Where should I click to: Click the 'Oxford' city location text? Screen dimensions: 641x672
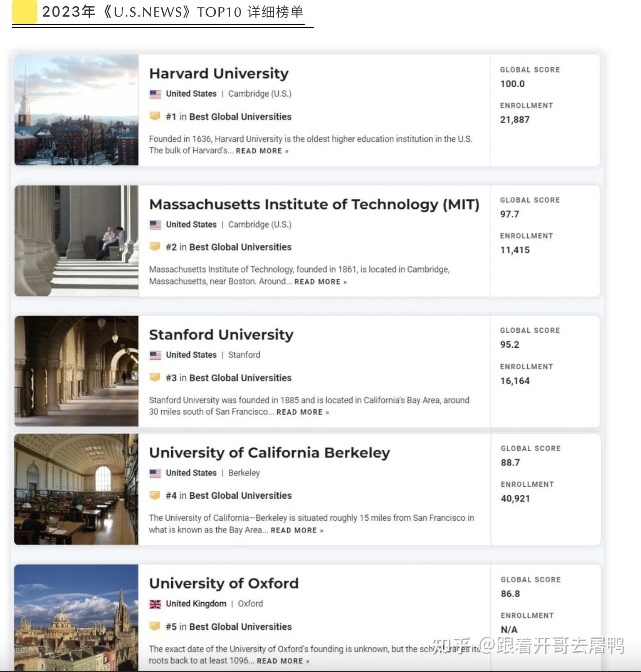[250, 604]
